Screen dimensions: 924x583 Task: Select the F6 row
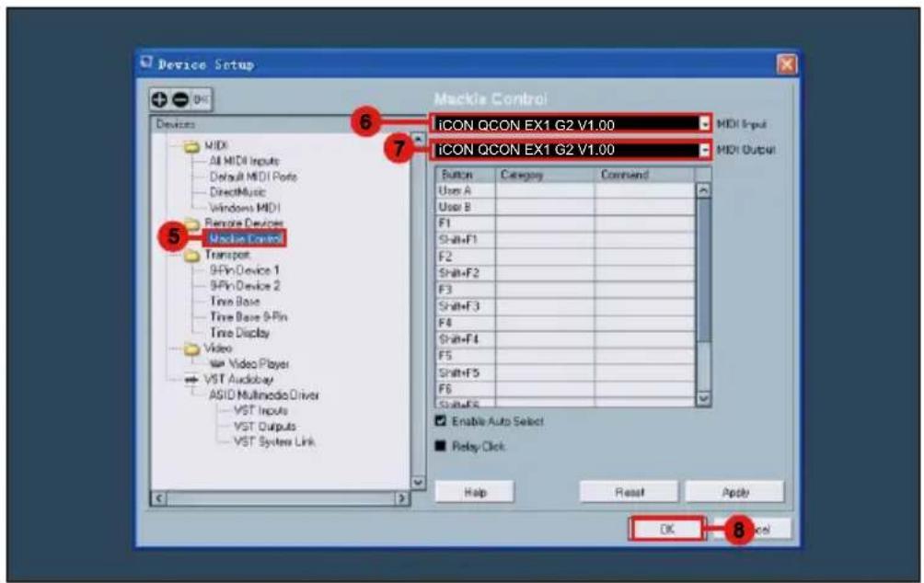coord(565,389)
